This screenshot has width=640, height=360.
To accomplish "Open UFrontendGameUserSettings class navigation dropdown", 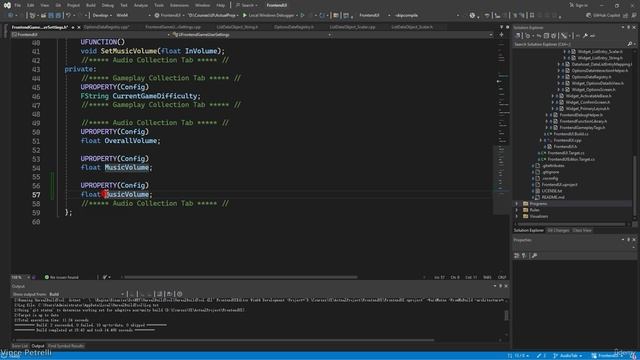I will coord(251,35).
